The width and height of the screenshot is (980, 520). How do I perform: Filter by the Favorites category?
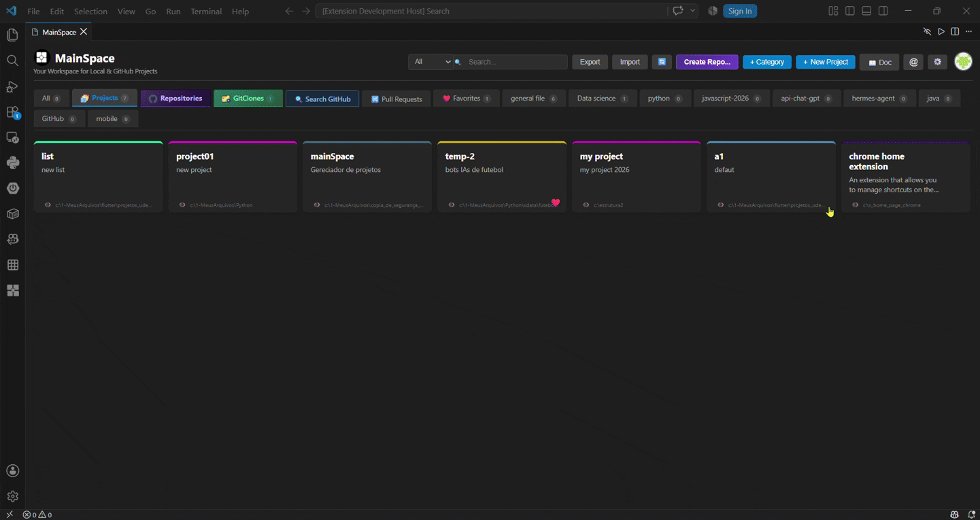pos(467,99)
